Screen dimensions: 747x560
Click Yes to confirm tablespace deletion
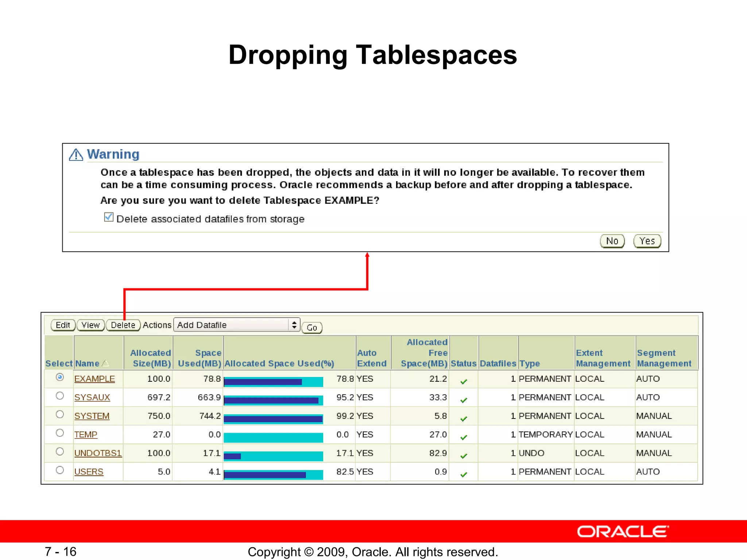point(647,241)
